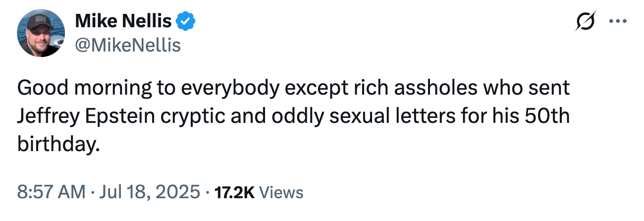This screenshot has width=644, height=221.
Task: Click the blue verified checkmark badge
Action: [x=186, y=21]
